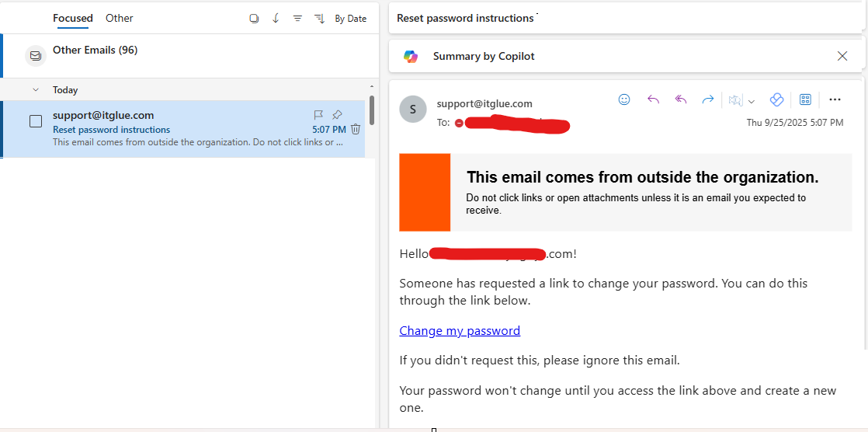868x432 pixels.
Task: Click the Change my password link
Action: tap(460, 331)
